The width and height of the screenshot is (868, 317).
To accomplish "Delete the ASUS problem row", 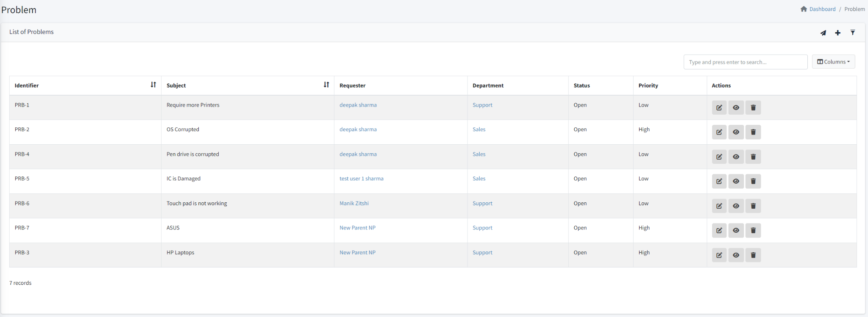I will coord(753,230).
